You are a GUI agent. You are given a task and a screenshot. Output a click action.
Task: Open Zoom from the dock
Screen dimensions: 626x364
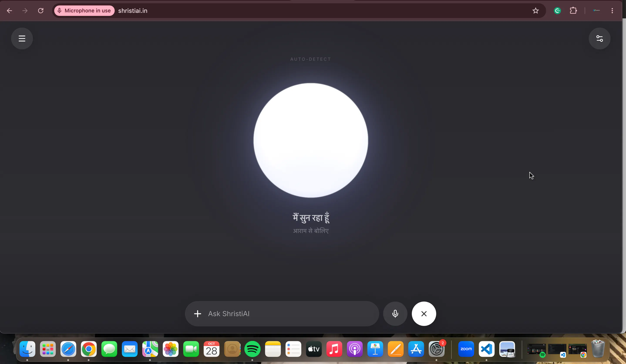coord(466,349)
